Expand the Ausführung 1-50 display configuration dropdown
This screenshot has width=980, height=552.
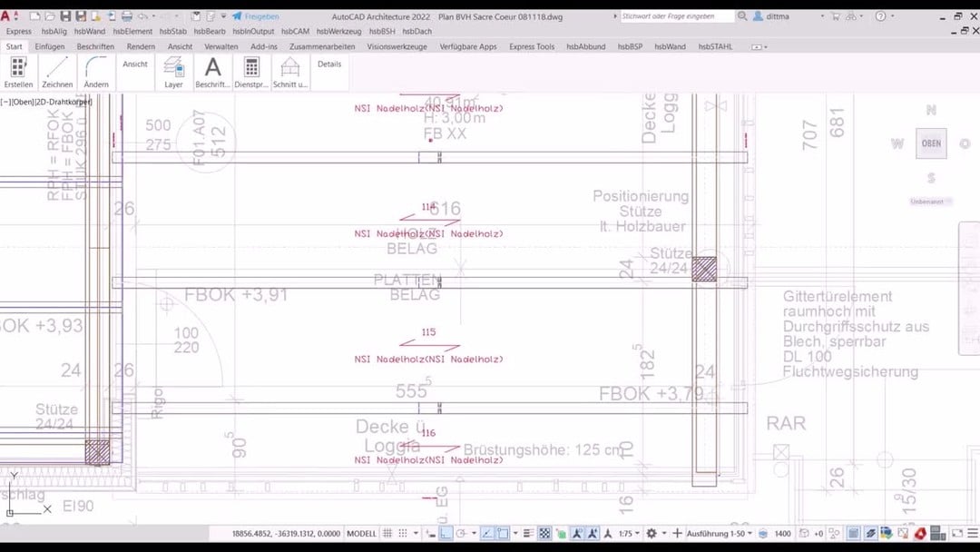point(720,534)
